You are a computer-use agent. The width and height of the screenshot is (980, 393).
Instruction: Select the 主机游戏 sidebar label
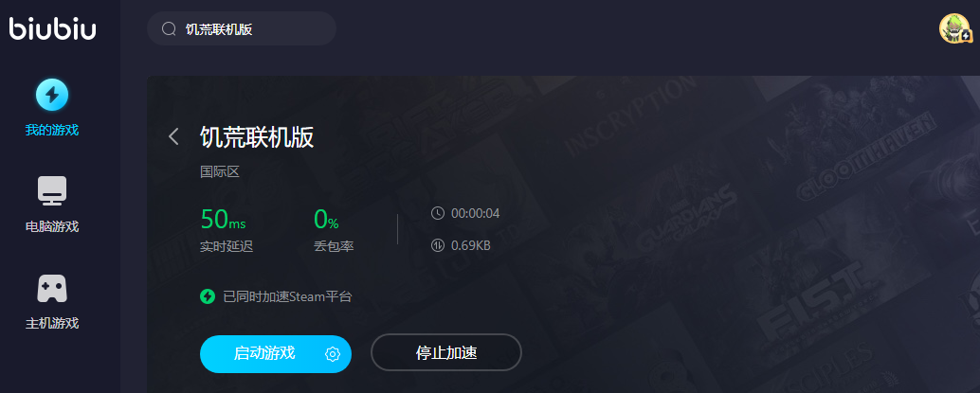point(52,323)
